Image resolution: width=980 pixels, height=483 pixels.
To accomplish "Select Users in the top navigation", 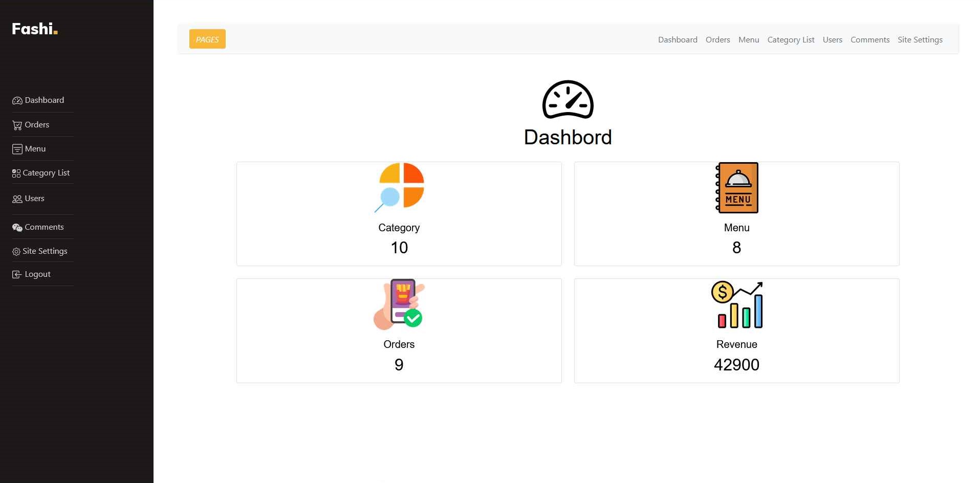I will pos(832,40).
